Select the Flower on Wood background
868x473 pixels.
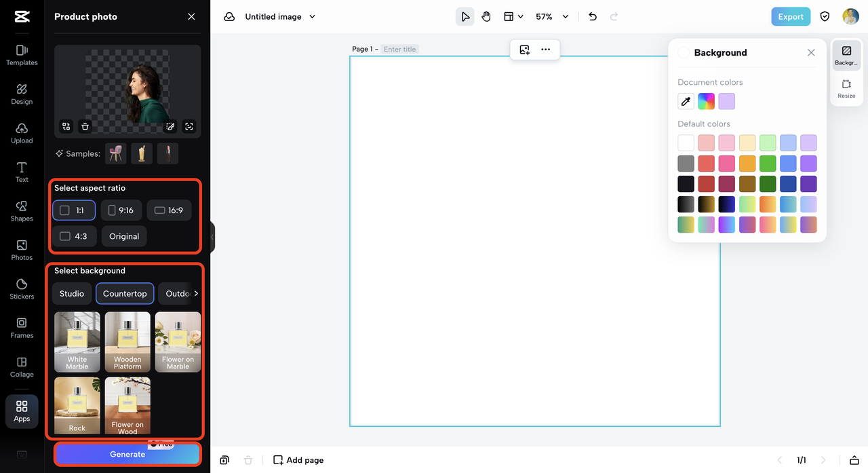127,406
